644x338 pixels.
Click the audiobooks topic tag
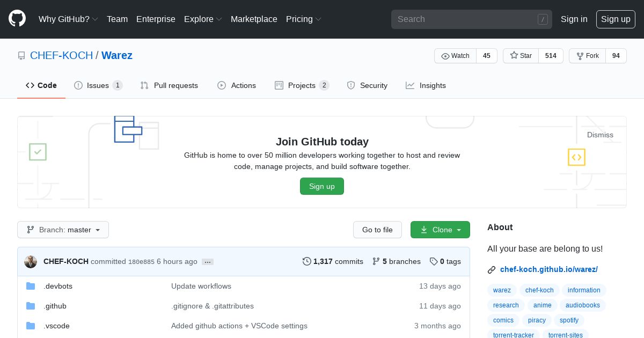[583, 305]
